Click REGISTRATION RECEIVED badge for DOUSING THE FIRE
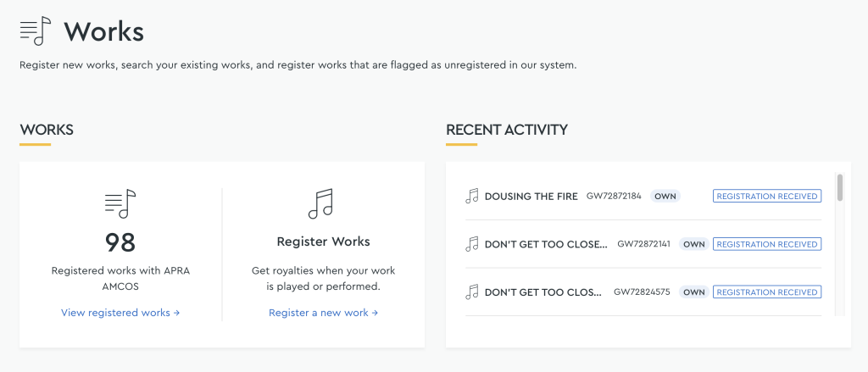This screenshot has width=868, height=372. (767, 196)
